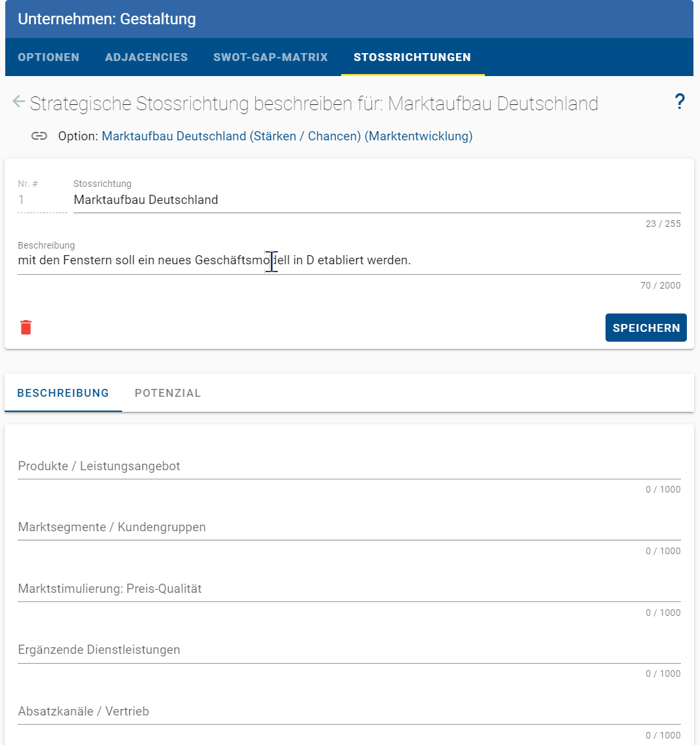The image size is (700, 745).
Task: Click the link chain icon beside Option
Action: tap(39, 136)
